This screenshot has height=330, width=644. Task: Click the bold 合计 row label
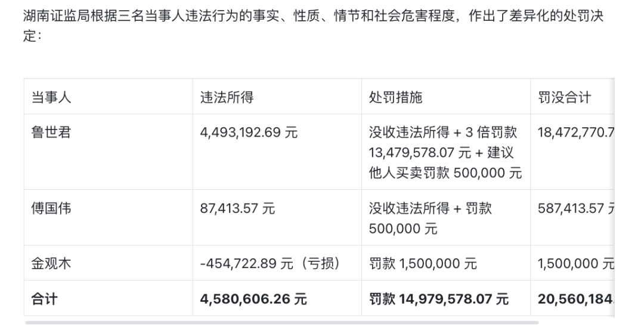coord(45,298)
